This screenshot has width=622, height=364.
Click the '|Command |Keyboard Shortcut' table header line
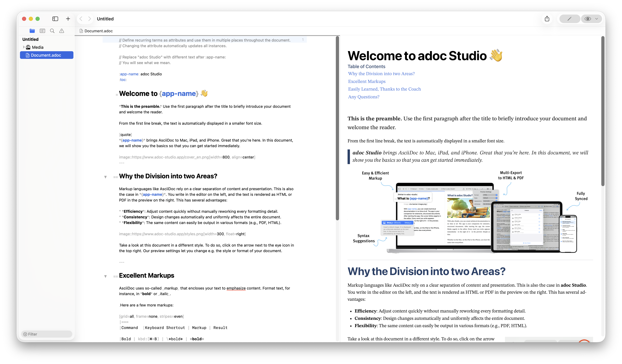click(174, 328)
